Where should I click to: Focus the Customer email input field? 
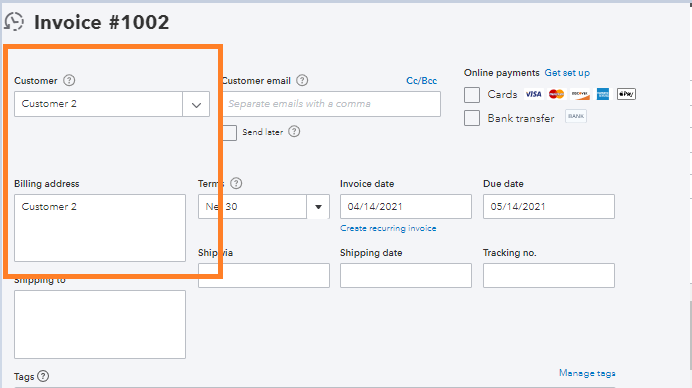(x=331, y=104)
